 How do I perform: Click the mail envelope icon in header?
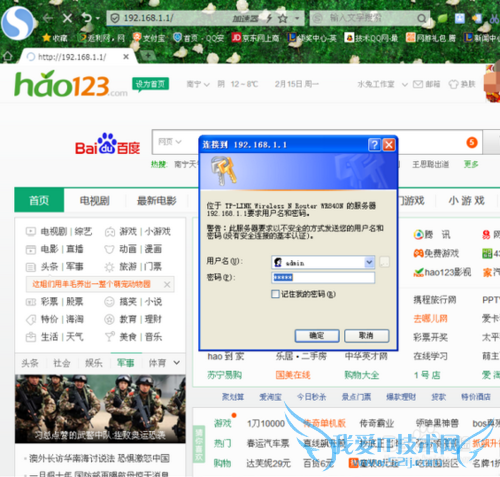coord(418,84)
